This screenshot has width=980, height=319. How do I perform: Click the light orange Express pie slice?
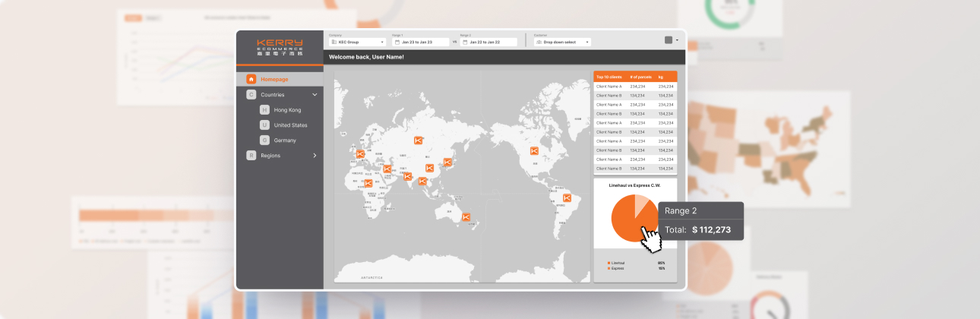pyautogui.click(x=642, y=204)
